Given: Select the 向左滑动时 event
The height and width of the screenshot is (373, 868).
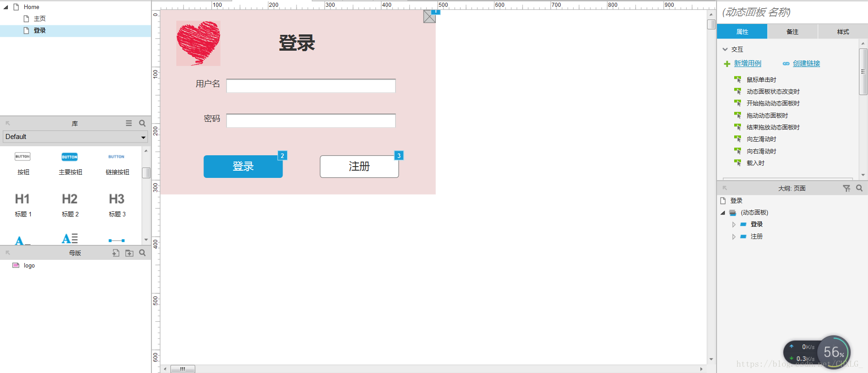Looking at the screenshot, I should coord(761,139).
